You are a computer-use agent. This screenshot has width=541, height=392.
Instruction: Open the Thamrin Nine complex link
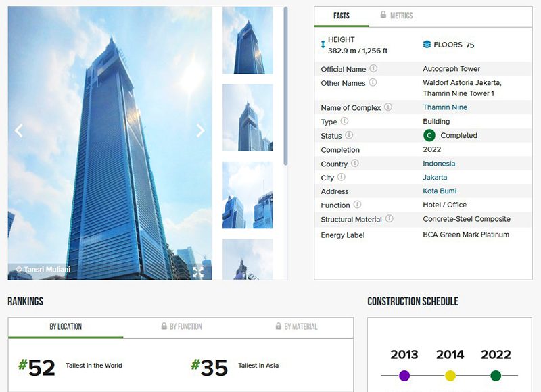(445, 107)
